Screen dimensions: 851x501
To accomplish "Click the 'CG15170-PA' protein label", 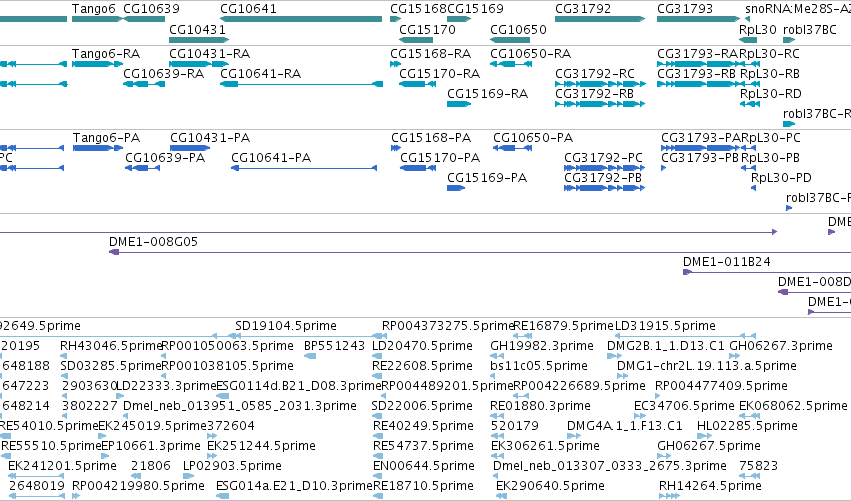I will click(x=440, y=158).
